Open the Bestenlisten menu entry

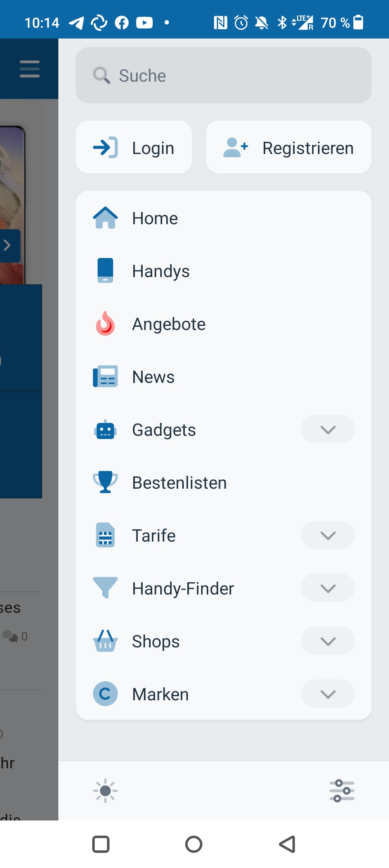coord(224,482)
